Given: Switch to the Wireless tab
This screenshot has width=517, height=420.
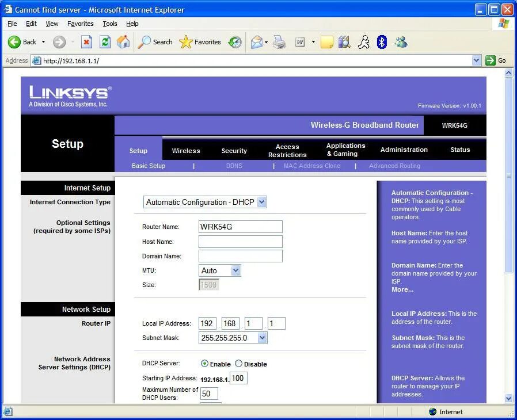Looking at the screenshot, I should point(186,151).
